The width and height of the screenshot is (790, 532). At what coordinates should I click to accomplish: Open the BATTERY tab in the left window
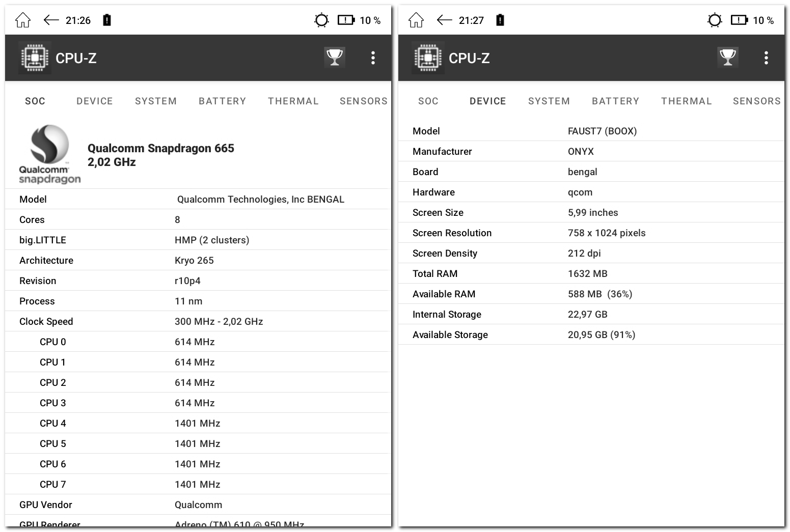223,101
